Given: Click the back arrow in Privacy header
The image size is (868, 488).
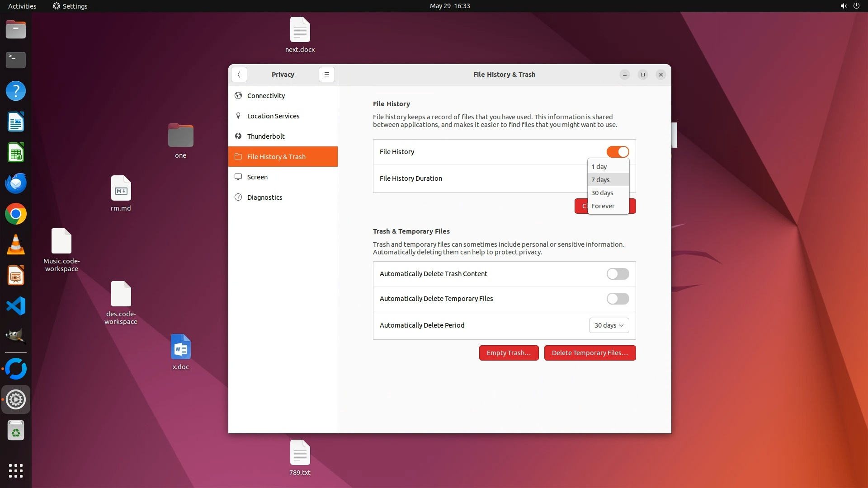Looking at the screenshot, I should coord(239,75).
